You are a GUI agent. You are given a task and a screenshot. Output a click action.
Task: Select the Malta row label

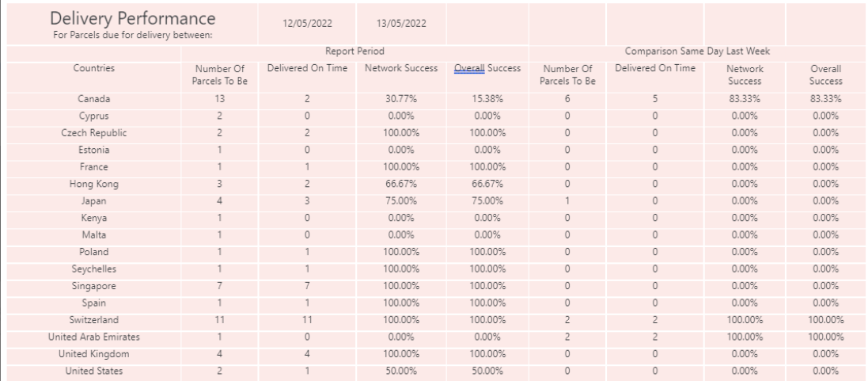pyautogui.click(x=94, y=234)
